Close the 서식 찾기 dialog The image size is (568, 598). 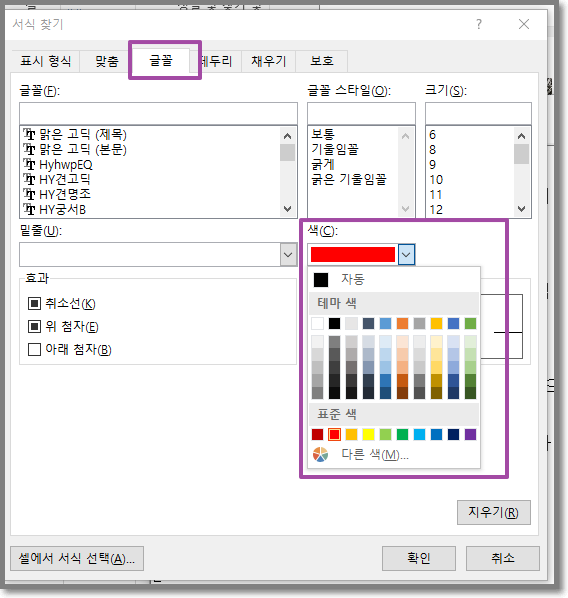coord(524,24)
